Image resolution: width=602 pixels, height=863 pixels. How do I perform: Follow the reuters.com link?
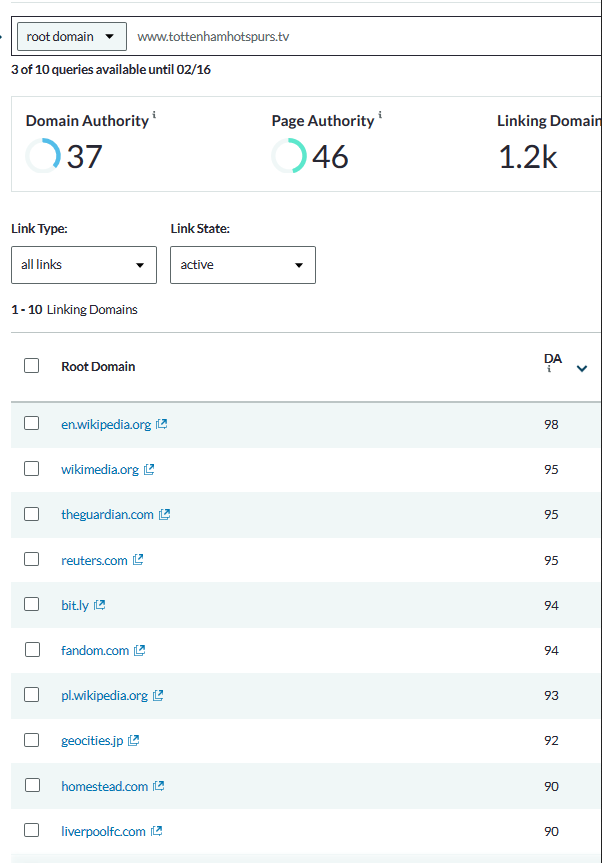(94, 560)
